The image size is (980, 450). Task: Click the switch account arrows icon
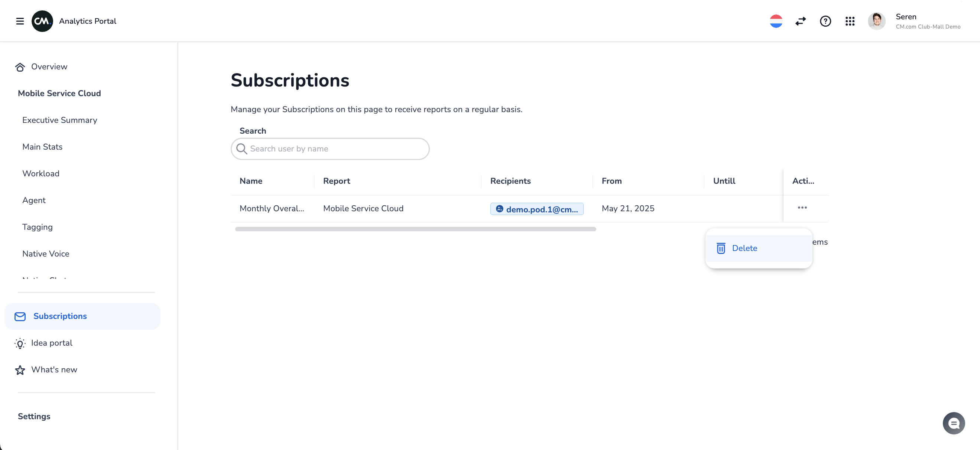(x=801, y=21)
